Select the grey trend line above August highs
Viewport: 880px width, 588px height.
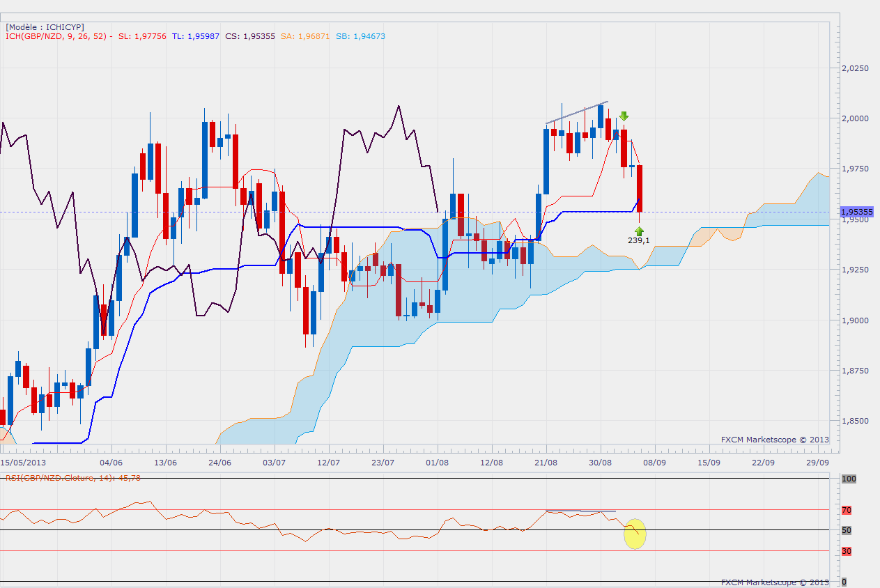coord(577,113)
